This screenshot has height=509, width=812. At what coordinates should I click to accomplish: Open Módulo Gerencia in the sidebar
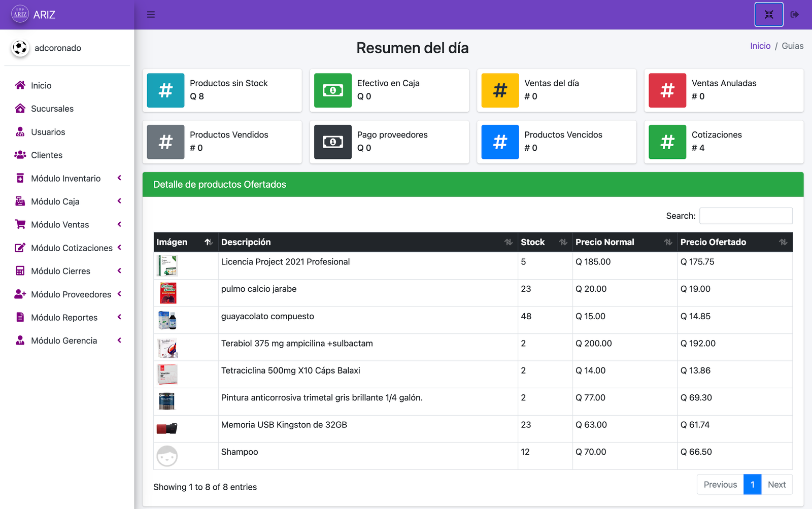[x=67, y=341]
